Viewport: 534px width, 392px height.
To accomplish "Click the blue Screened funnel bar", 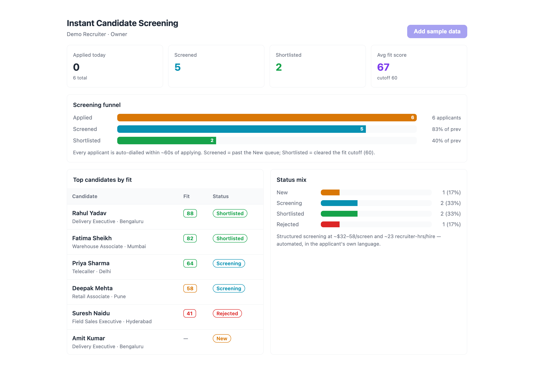I will (241, 129).
